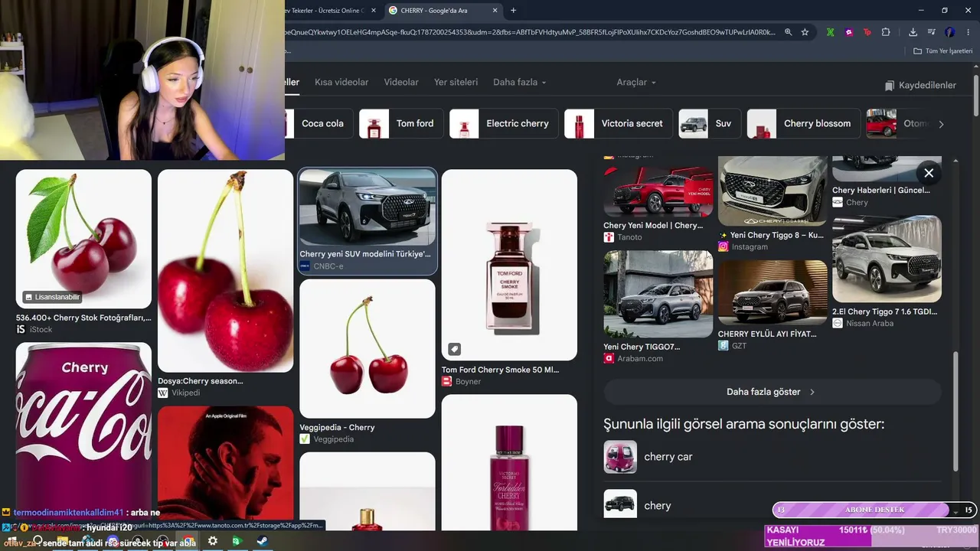Viewport: 980px width, 551px height.
Task: Open Cherry yeni SUV modelini Türkiye link
Action: (365, 253)
